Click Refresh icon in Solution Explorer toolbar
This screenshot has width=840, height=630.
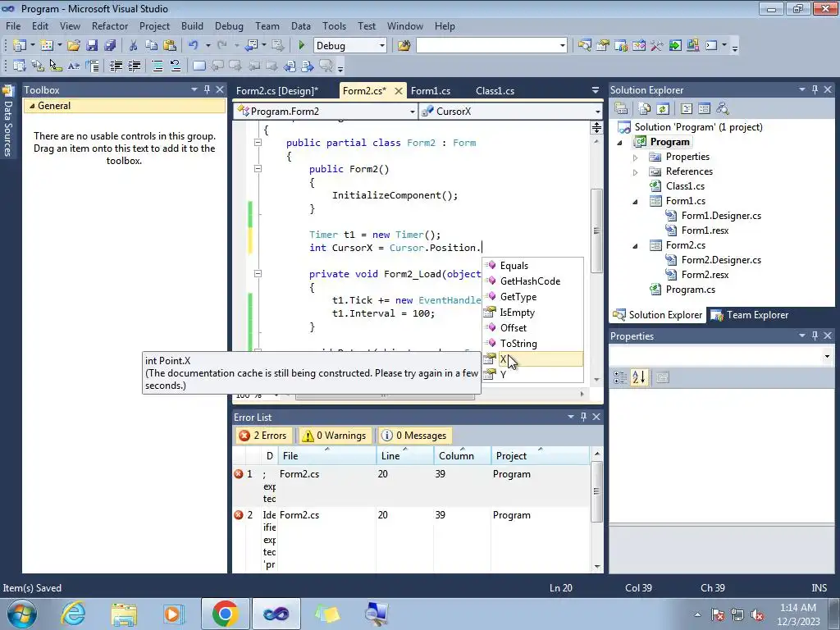pyautogui.click(x=663, y=109)
